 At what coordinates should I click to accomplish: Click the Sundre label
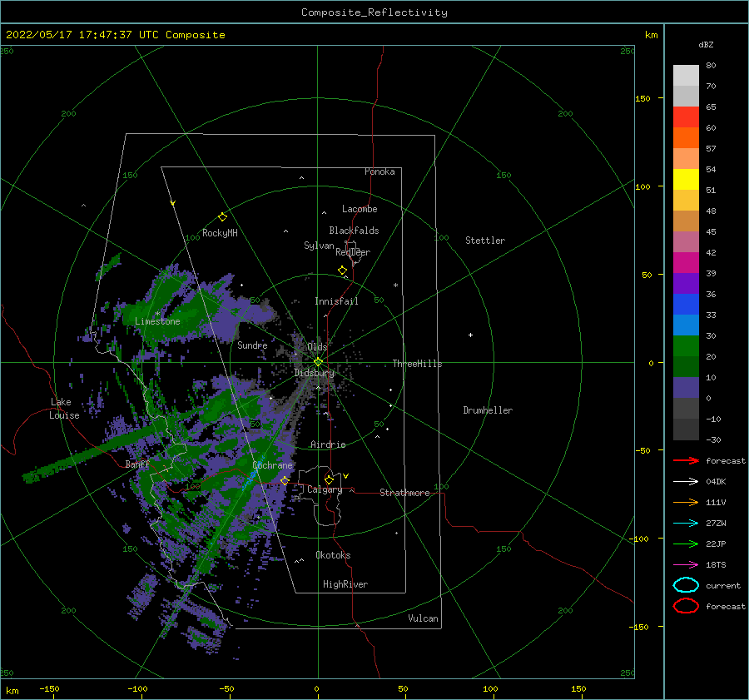pyautogui.click(x=252, y=345)
